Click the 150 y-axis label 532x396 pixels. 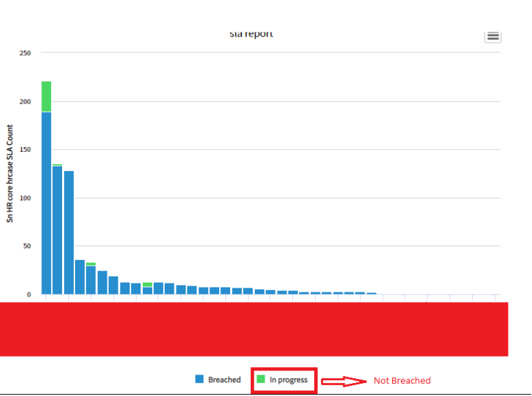pos(25,150)
